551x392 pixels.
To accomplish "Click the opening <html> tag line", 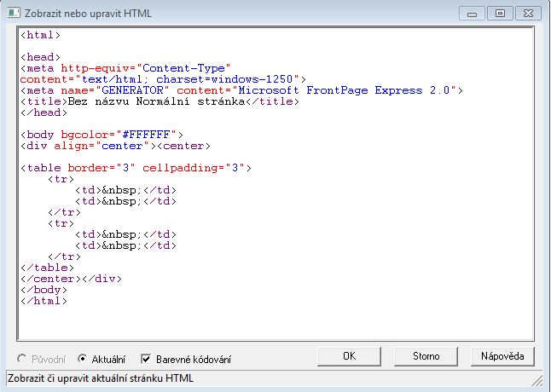I will pos(40,35).
